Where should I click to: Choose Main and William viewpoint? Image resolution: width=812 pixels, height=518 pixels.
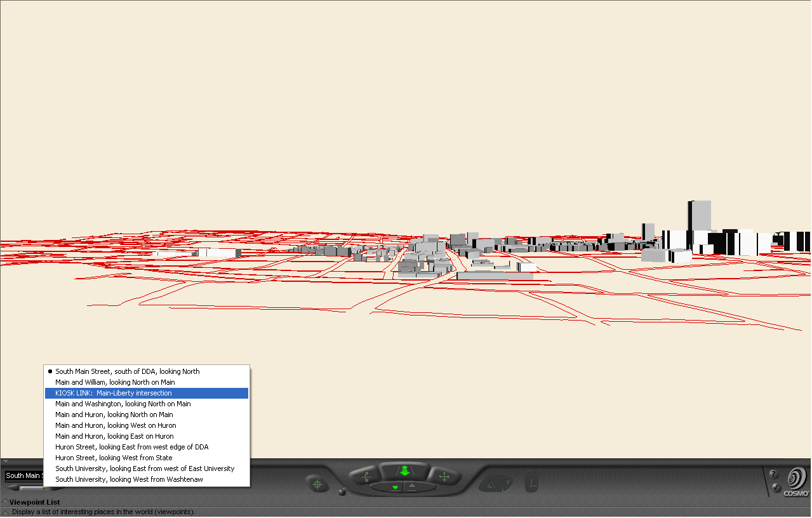tap(115, 383)
